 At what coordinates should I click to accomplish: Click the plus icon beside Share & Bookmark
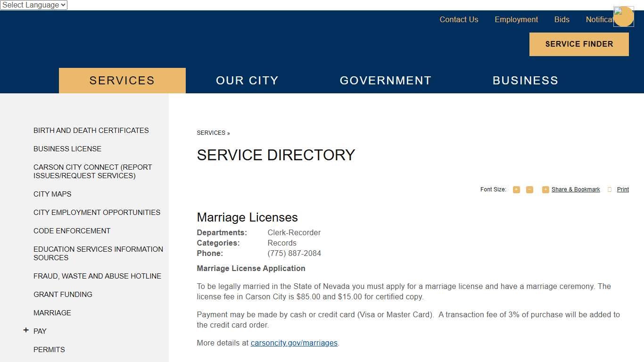[x=545, y=189]
